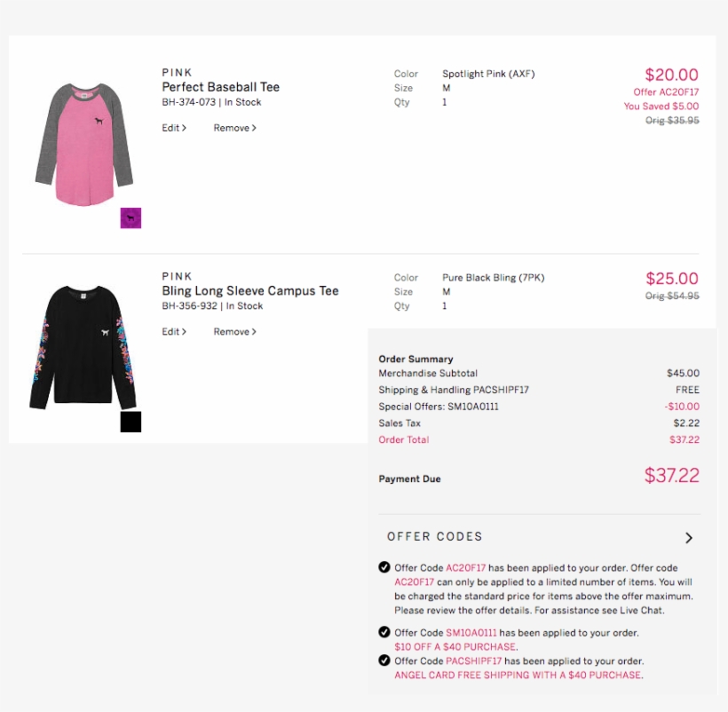Remove the Bling Long Sleeve Campus Tee
This screenshot has width=728, height=712.
coord(231,331)
